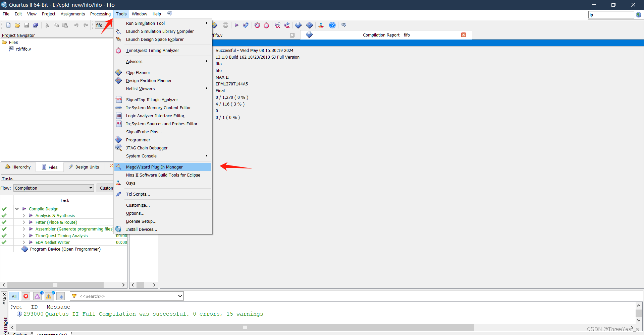
Task: Click the Launch Design Space Explorer item
Action: point(163,39)
